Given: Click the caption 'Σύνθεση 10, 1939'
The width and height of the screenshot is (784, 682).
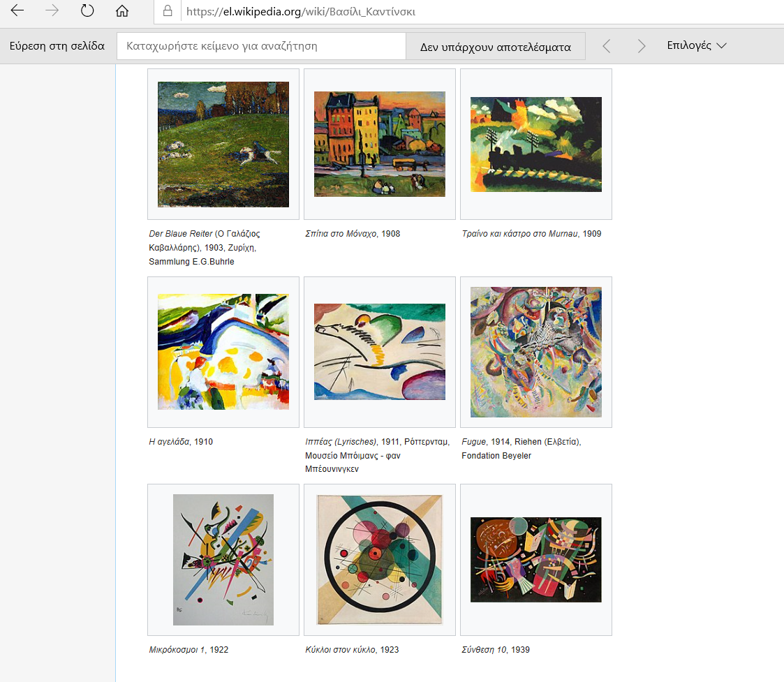Looking at the screenshot, I should (x=496, y=649).
